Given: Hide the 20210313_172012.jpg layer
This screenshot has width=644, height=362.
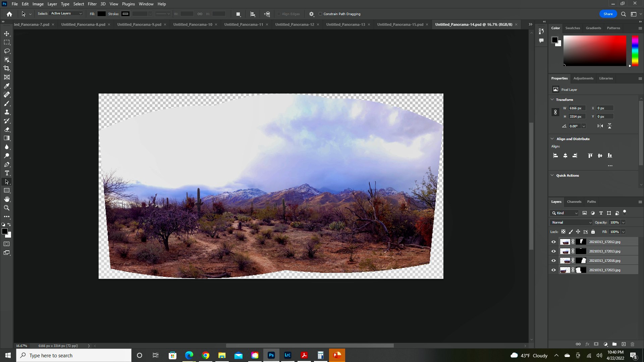Looking at the screenshot, I should pyautogui.click(x=553, y=242).
